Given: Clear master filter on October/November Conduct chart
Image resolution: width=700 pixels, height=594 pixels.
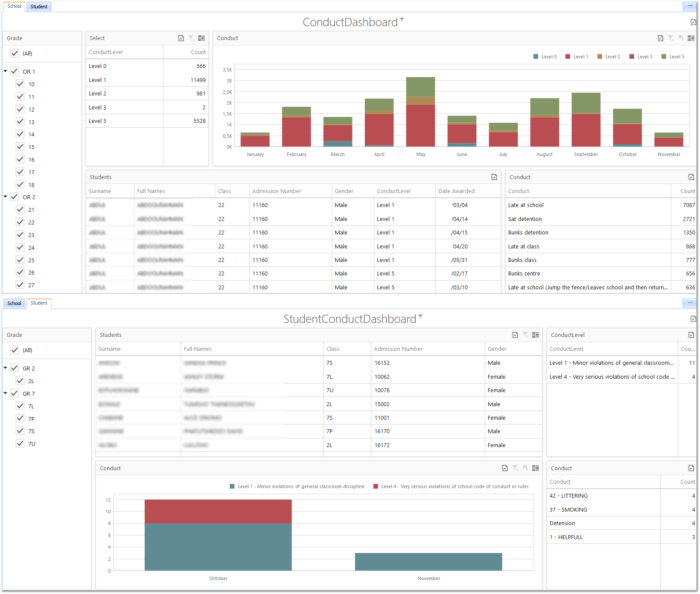Looking at the screenshot, I should click(x=515, y=468).
